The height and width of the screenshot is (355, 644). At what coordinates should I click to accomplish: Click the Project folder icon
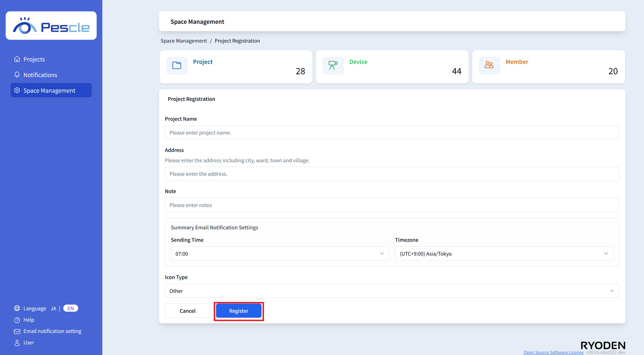[x=177, y=65]
